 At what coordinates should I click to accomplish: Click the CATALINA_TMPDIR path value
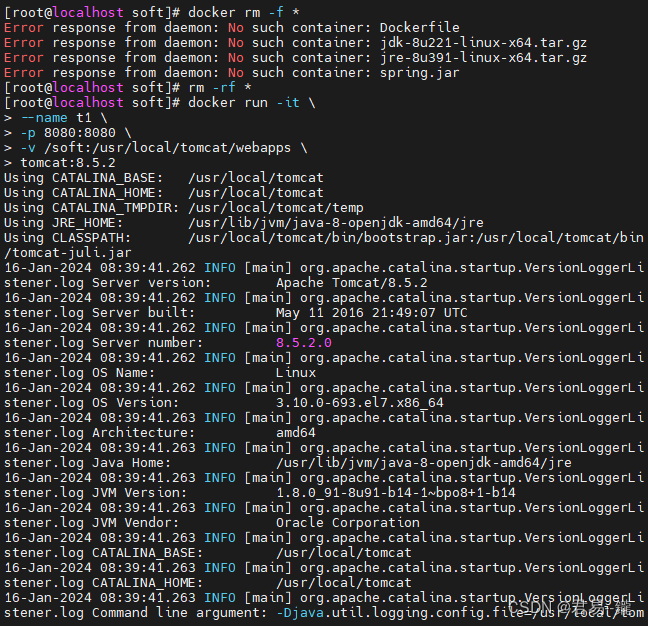pos(276,208)
